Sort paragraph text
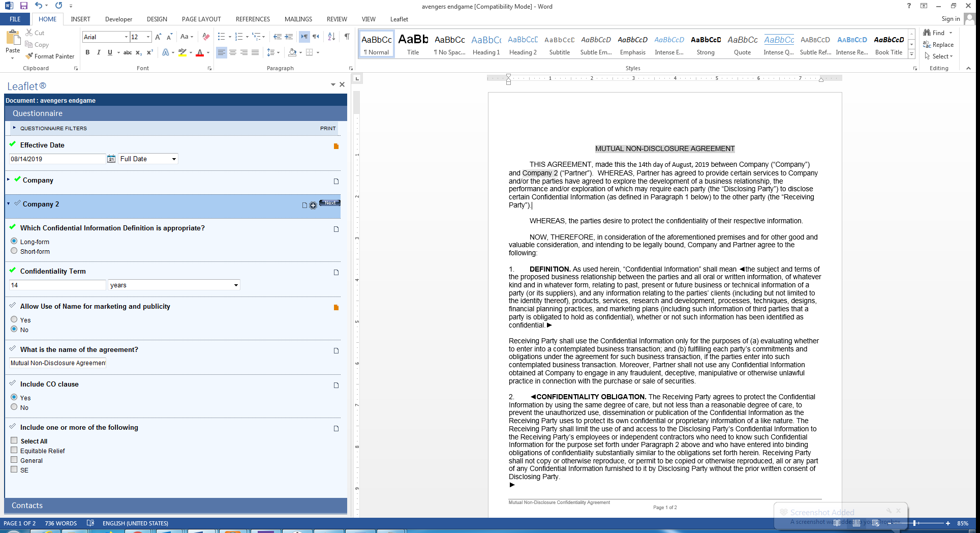Viewport: 980px width, 533px height. [x=331, y=37]
